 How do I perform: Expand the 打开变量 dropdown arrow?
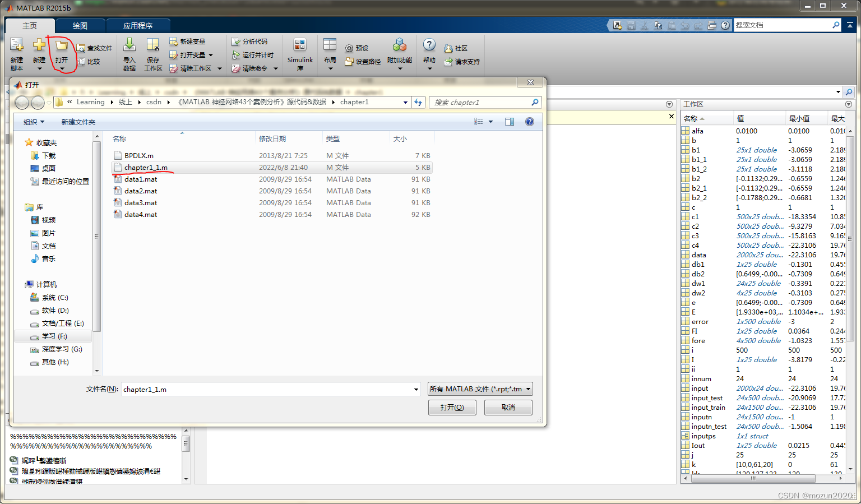(x=211, y=55)
